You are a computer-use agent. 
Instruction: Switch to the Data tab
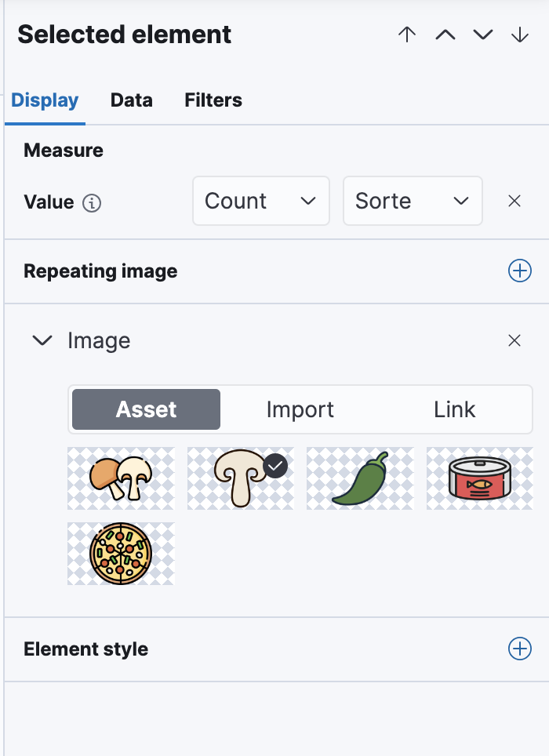pyautogui.click(x=131, y=100)
